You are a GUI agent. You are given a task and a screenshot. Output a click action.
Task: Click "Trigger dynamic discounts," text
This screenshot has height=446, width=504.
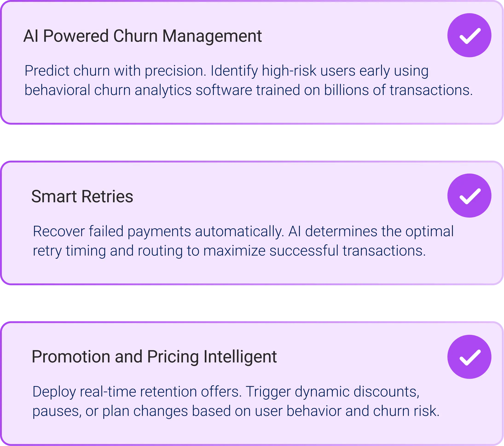(x=332, y=392)
